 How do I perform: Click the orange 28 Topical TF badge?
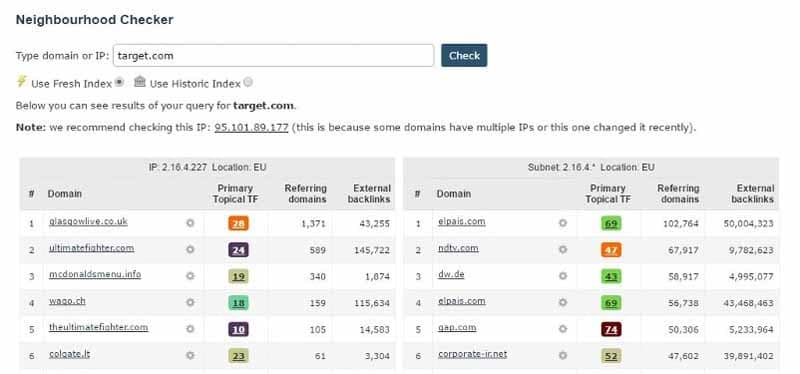click(x=238, y=223)
